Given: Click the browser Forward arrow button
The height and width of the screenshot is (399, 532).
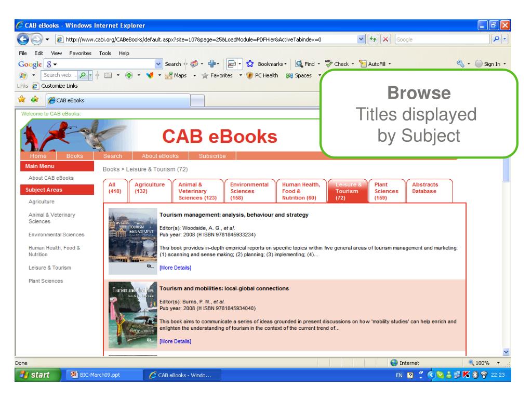Looking at the screenshot, I should coord(36,39).
